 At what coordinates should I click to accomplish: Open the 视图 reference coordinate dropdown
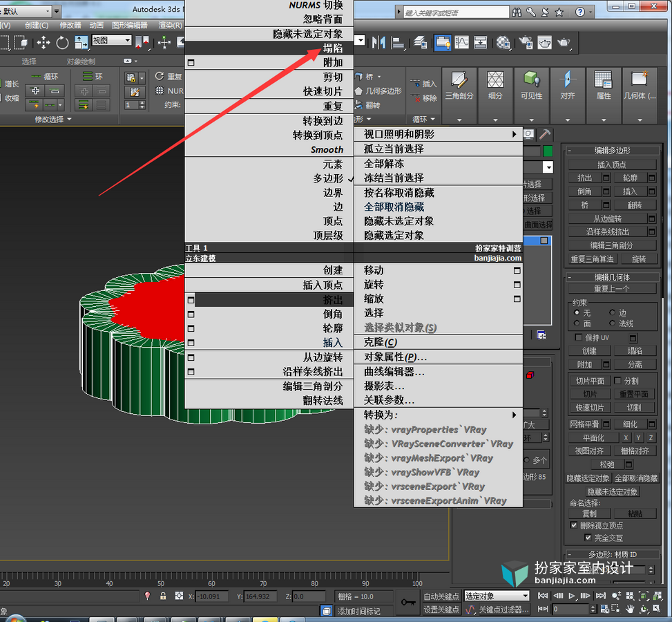click(112, 40)
